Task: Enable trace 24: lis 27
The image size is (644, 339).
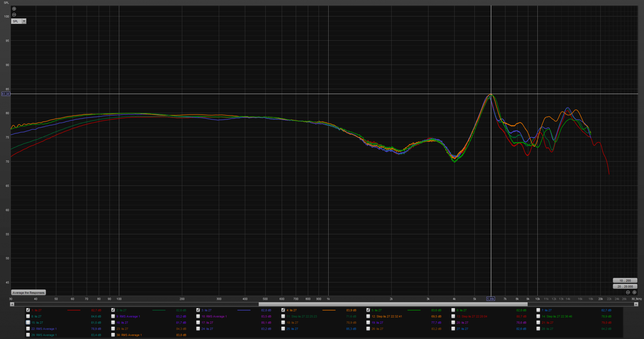Action: [198, 329]
